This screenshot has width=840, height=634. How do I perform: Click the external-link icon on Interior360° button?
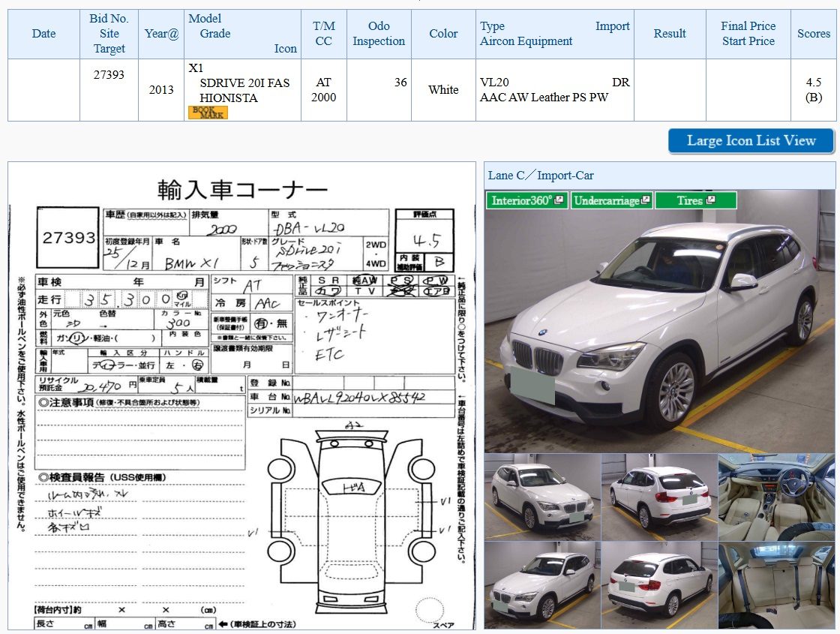(x=559, y=200)
